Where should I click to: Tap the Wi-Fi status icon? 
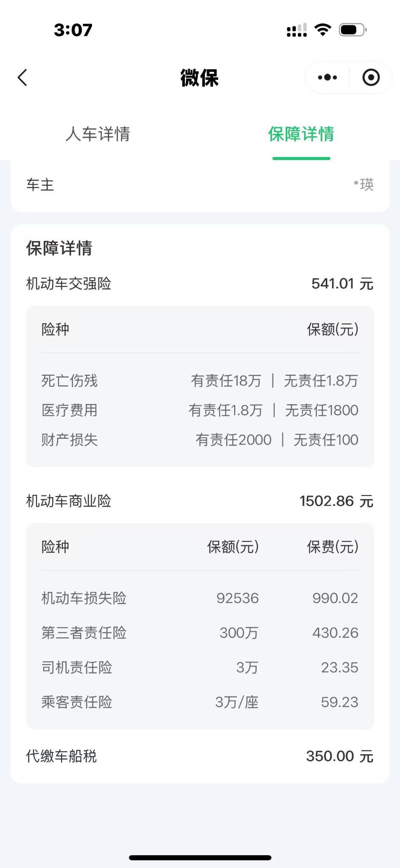point(322,30)
